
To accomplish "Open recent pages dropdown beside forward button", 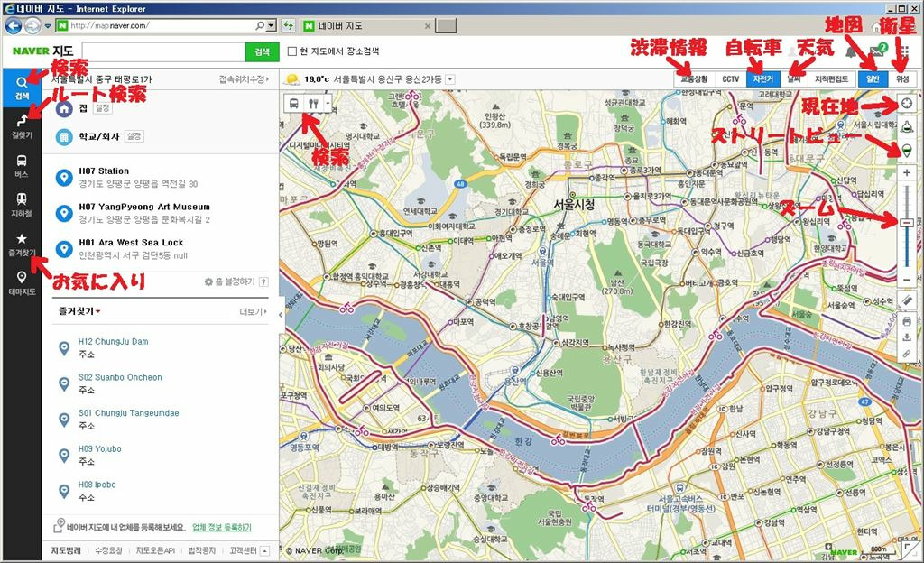I will click(x=48, y=26).
